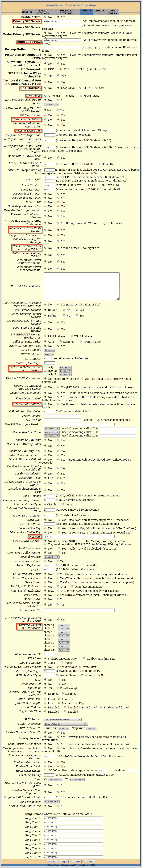Click the Trusted CA certificates text area
142x868 pixels.
[x=81, y=286]
